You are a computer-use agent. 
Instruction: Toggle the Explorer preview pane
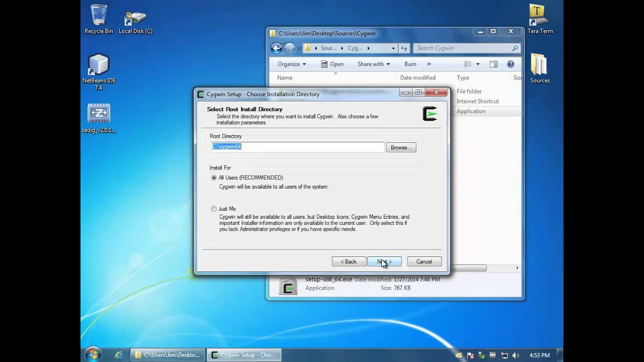(494, 64)
